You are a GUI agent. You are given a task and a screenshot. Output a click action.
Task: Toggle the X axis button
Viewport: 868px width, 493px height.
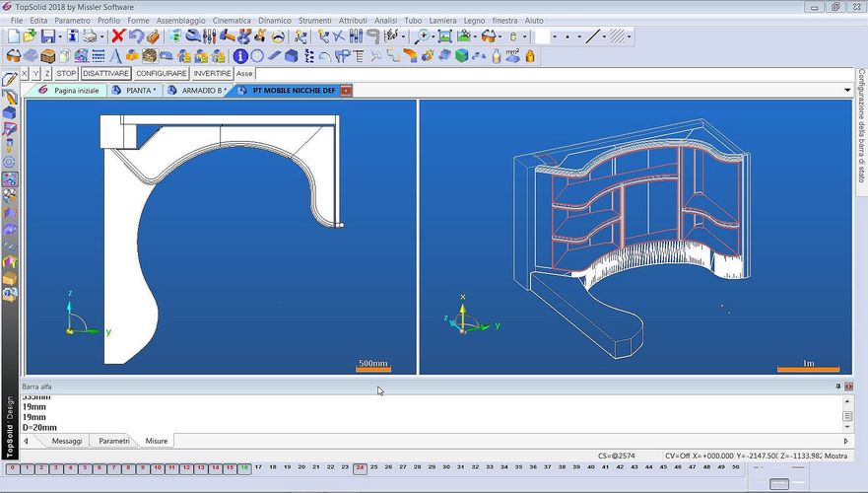25,73
